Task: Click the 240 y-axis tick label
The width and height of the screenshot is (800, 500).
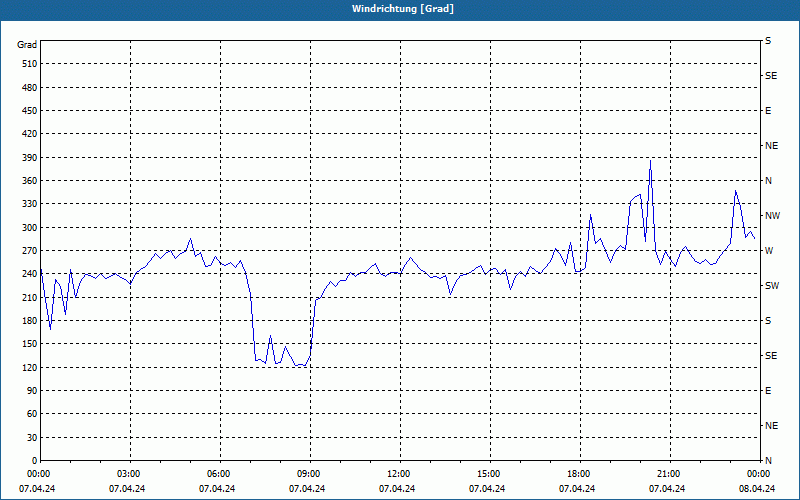Action: (x=27, y=274)
